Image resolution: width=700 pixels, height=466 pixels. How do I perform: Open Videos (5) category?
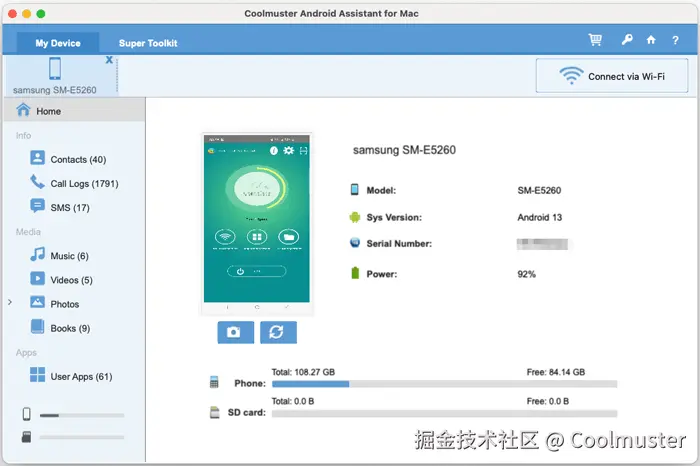click(71, 280)
